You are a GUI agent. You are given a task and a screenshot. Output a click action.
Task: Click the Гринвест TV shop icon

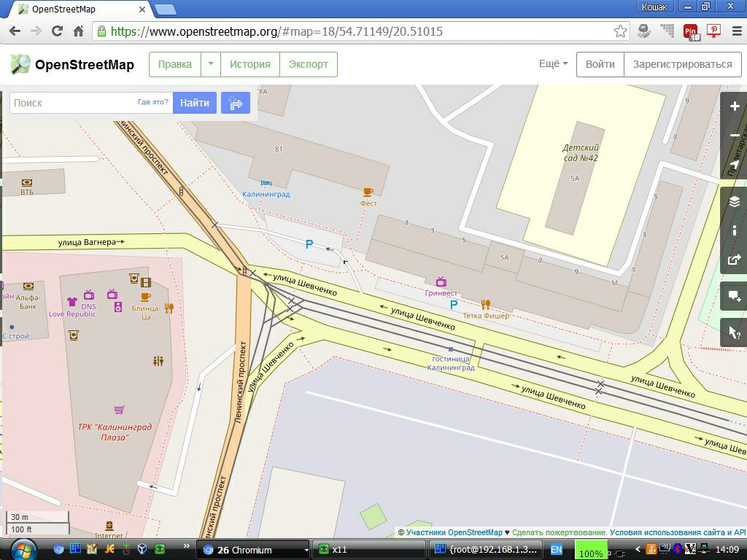441,281
